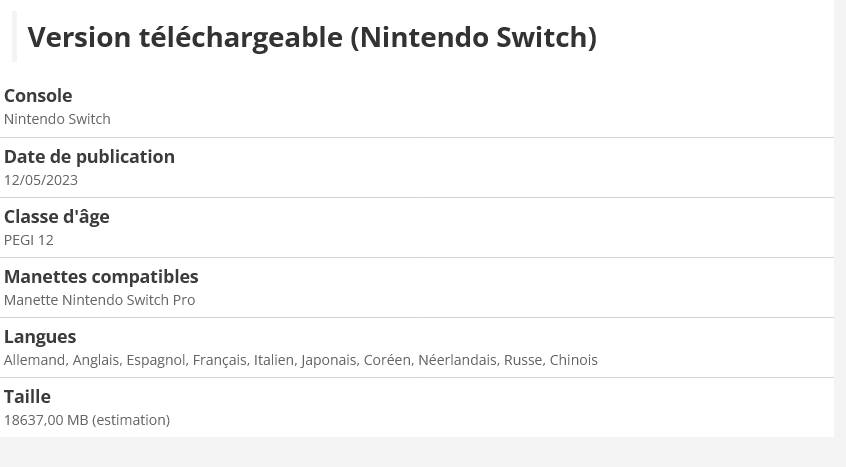Click the 'Taille' label
This screenshot has width=846, height=467.
[27, 396]
